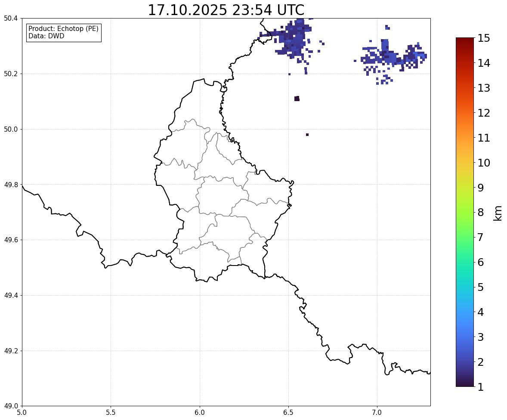Click the 50.4 latitude axis label
This screenshot has height=420, width=507.
coord(10,19)
